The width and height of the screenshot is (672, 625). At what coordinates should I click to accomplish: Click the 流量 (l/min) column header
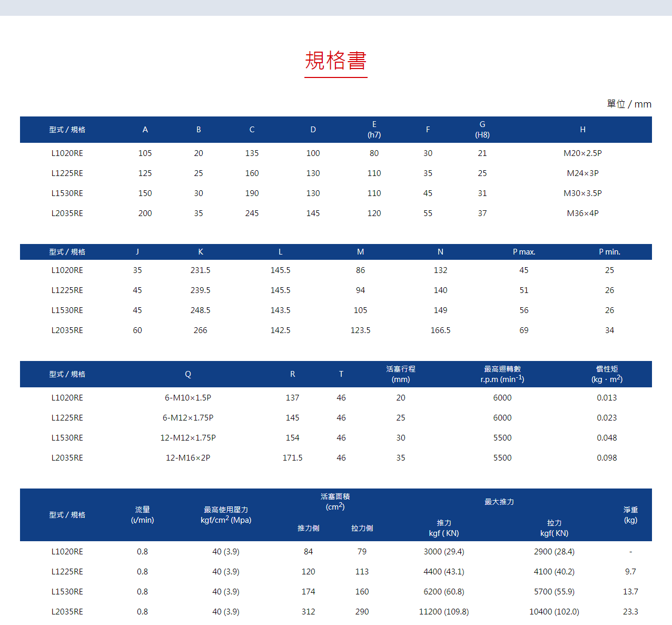pyautogui.click(x=143, y=515)
